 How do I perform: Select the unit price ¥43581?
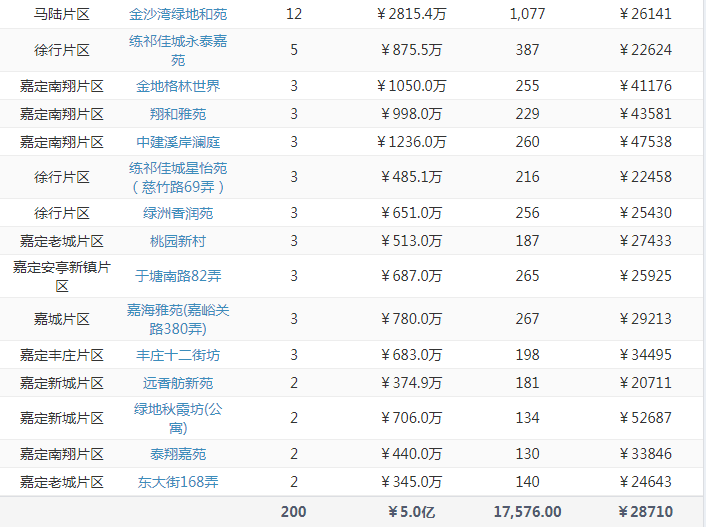(646, 114)
